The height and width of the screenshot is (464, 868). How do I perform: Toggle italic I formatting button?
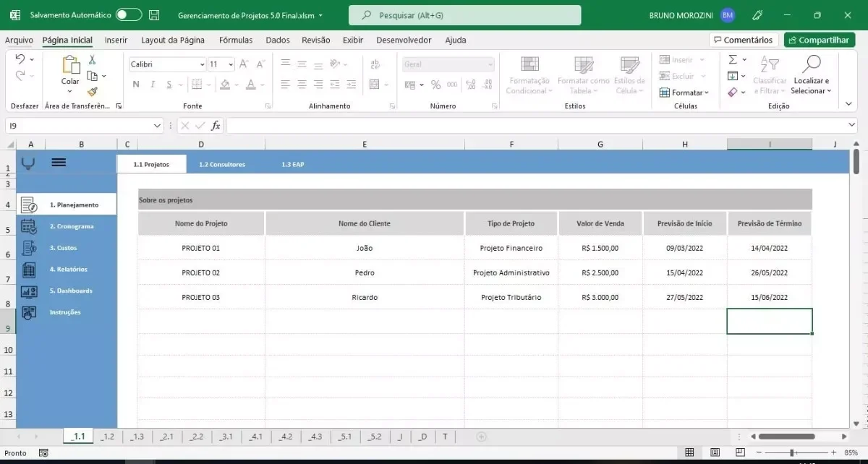tap(153, 85)
